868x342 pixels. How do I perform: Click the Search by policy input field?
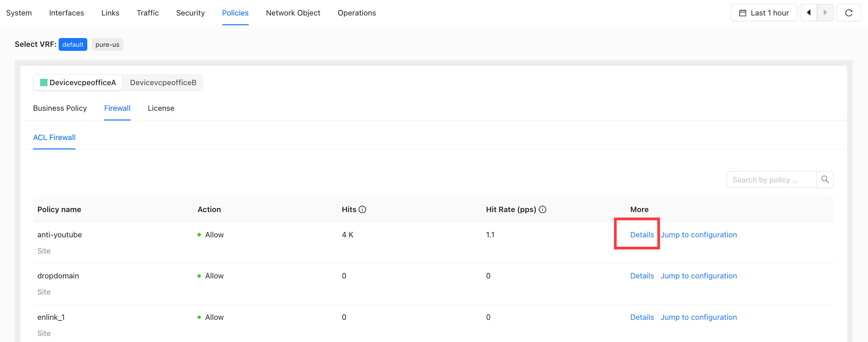pyautogui.click(x=772, y=179)
